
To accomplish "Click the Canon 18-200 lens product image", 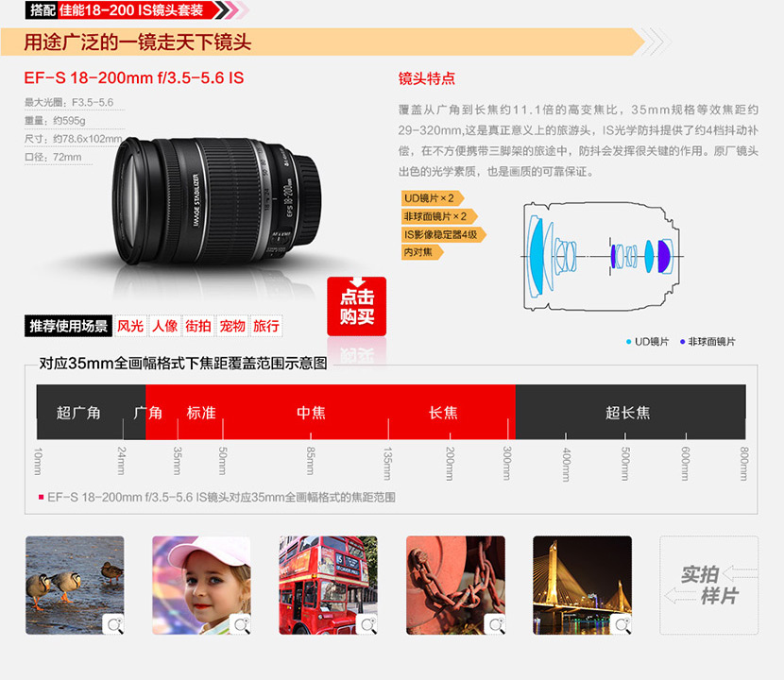I will tap(217, 200).
